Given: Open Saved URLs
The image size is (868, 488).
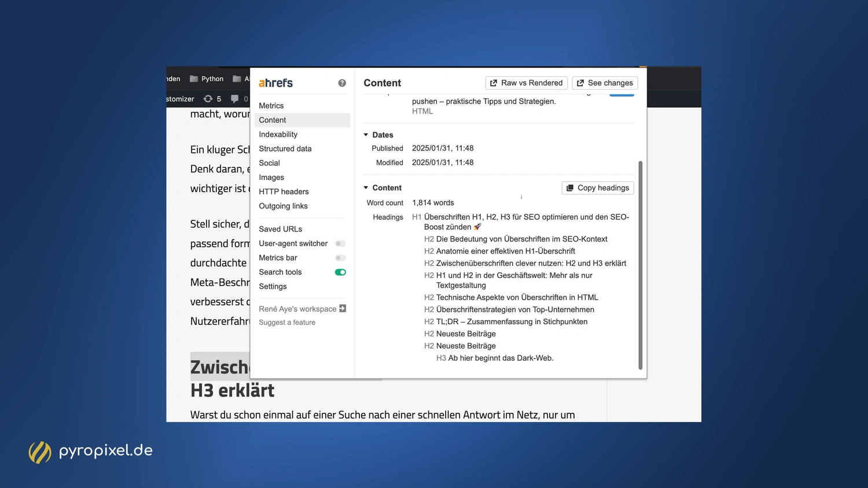Looking at the screenshot, I should click(x=281, y=229).
